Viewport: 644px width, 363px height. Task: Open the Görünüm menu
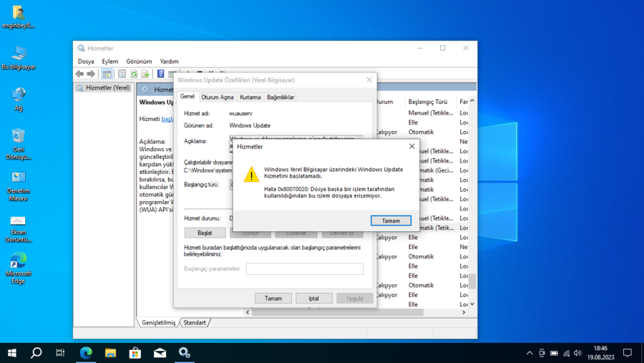139,62
